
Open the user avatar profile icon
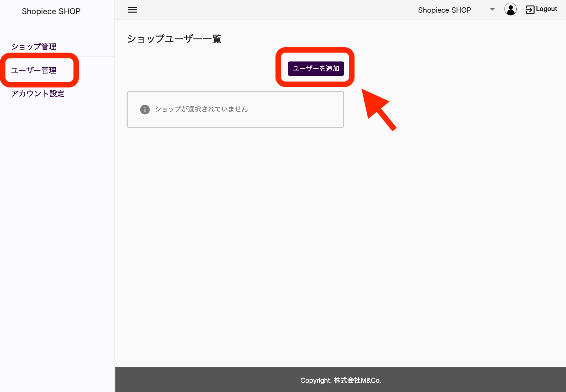click(511, 9)
